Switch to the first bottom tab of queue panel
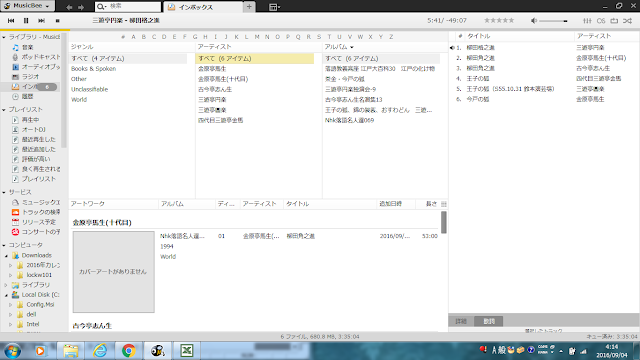Screen dimensions: 640x360 (461, 322)
